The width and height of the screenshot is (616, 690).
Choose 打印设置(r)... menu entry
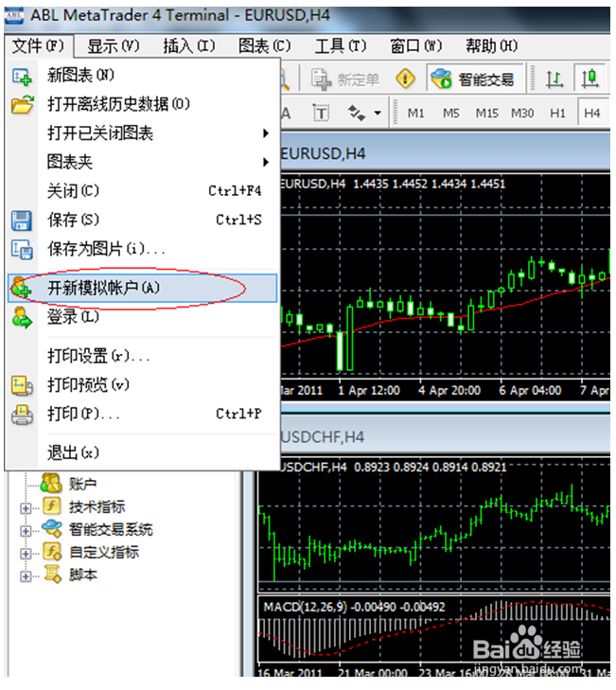(x=143, y=356)
